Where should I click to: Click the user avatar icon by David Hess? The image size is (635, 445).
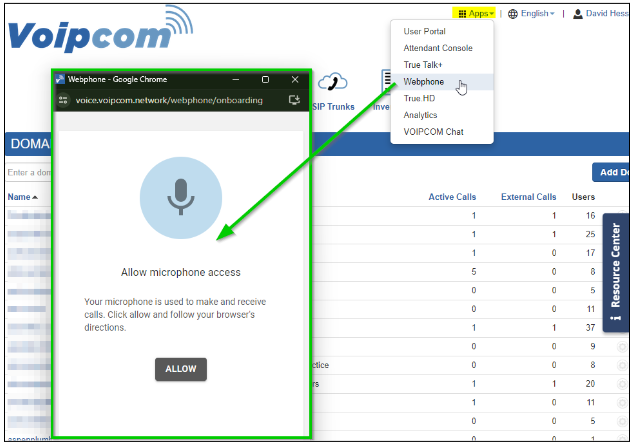[578, 14]
